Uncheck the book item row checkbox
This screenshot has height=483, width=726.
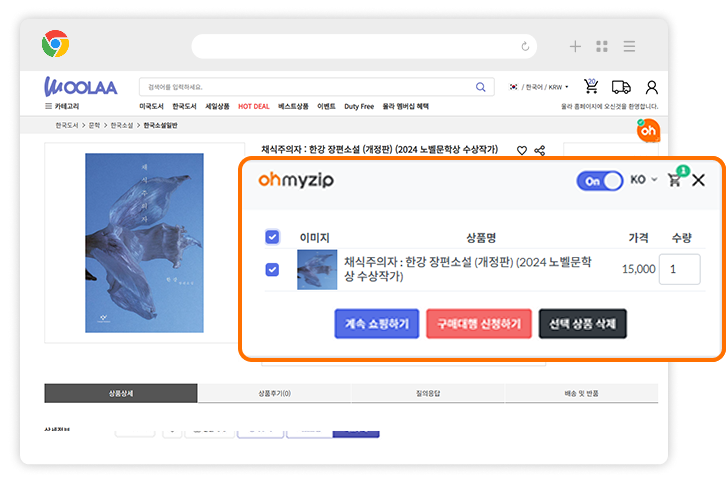pos(272,269)
